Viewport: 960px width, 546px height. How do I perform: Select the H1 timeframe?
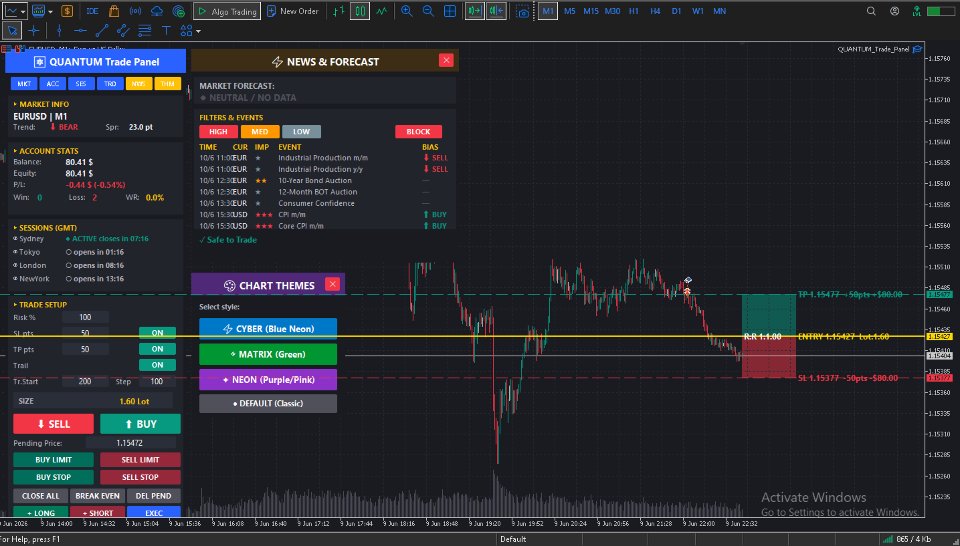click(634, 11)
